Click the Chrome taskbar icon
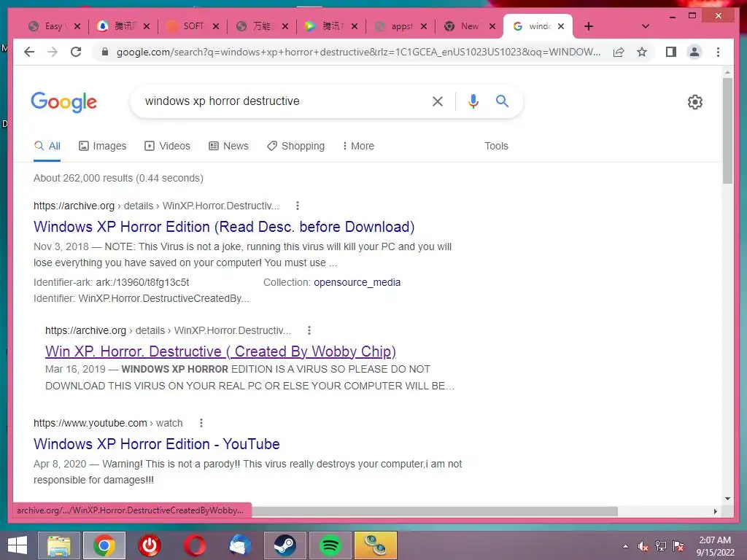This screenshot has width=747, height=560. [104, 545]
